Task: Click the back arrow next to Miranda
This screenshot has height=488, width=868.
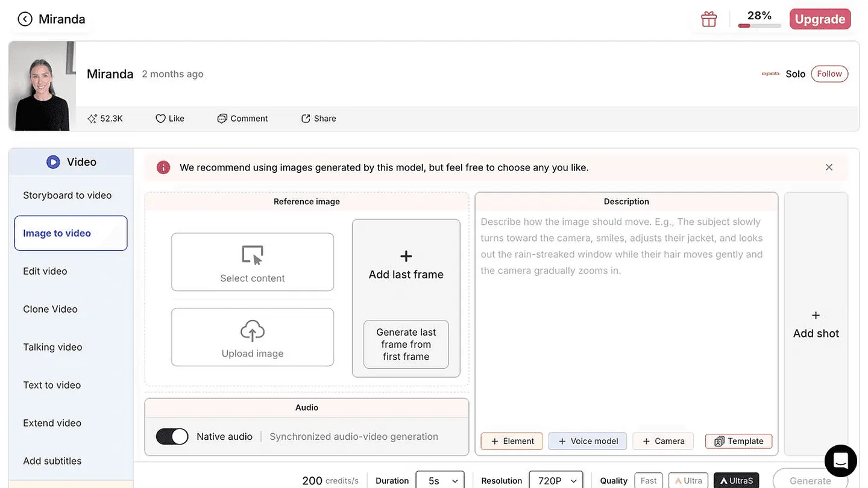Action: point(25,19)
